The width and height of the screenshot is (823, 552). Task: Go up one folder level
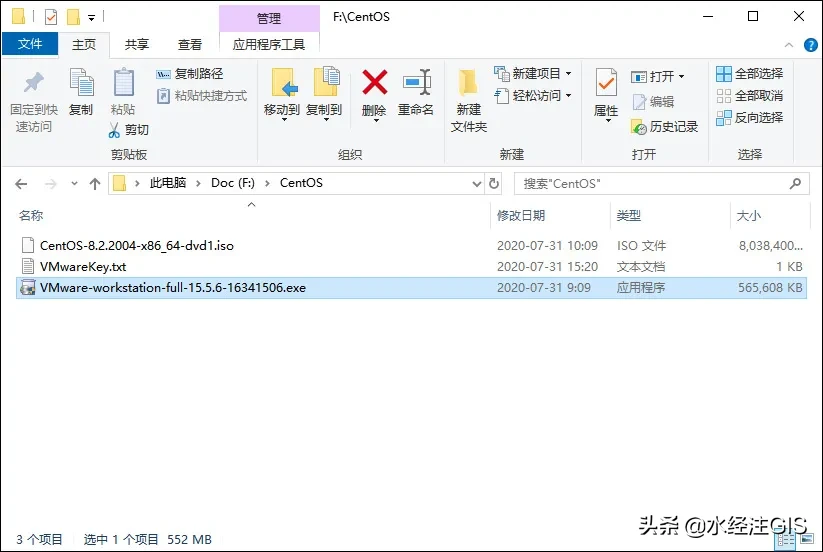[95, 184]
